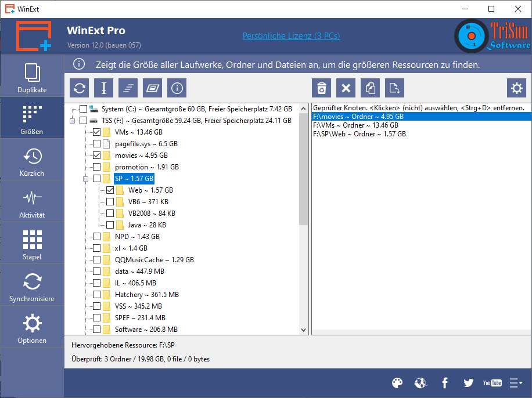Select F:\movies entry in checked list
Screen dimensions: 532x398
(422, 116)
